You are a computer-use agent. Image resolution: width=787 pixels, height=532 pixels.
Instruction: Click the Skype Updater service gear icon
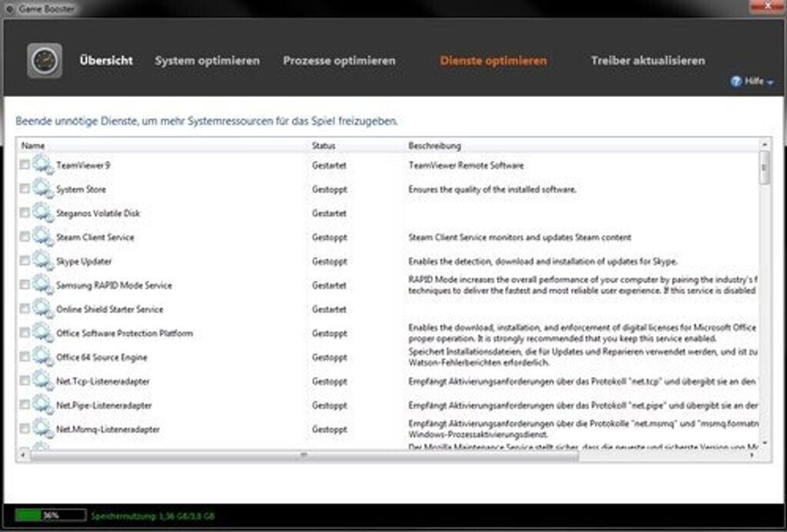coord(42,261)
